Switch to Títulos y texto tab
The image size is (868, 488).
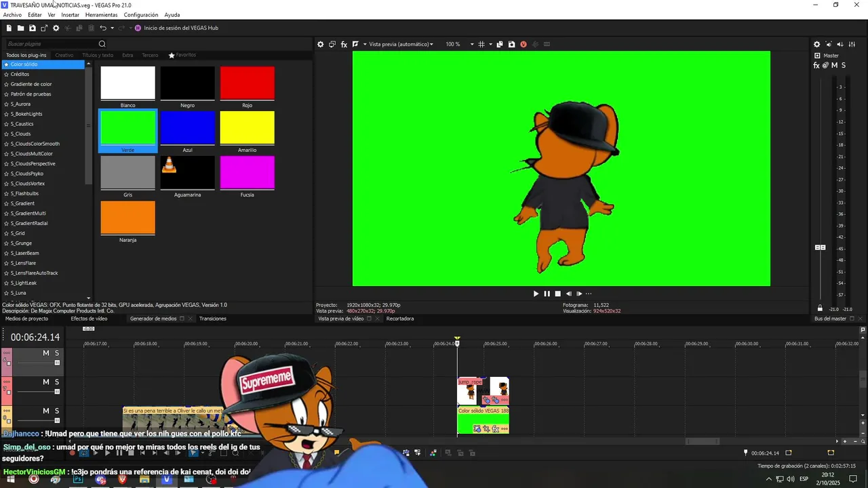coord(98,55)
